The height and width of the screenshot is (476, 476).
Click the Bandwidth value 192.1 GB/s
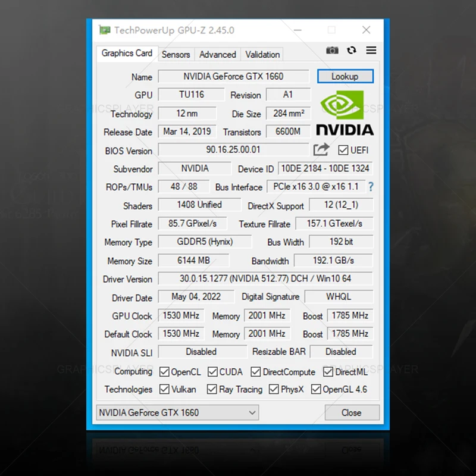tap(333, 261)
